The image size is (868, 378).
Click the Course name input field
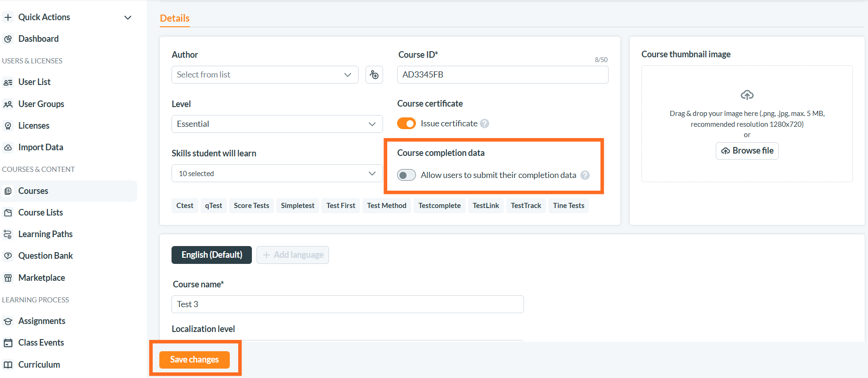[347, 304]
